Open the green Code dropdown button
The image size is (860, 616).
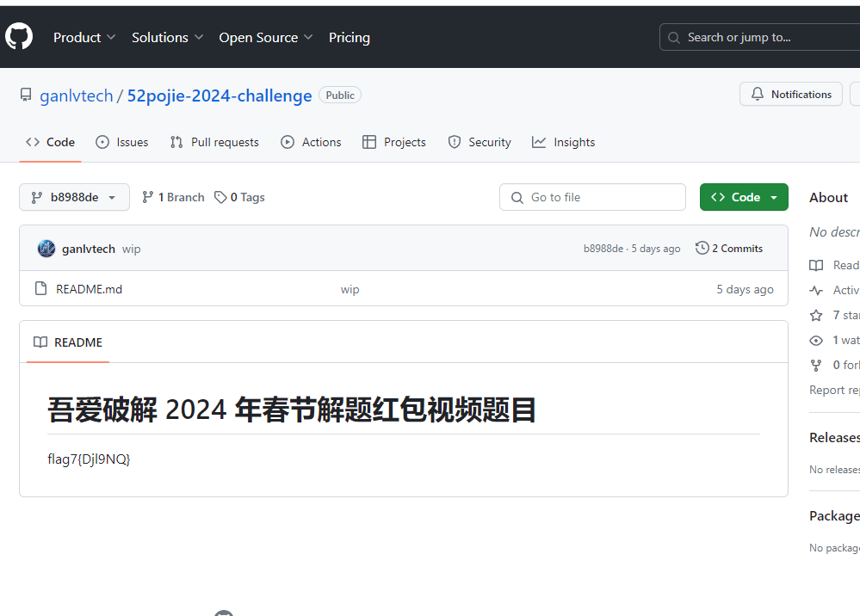(744, 197)
